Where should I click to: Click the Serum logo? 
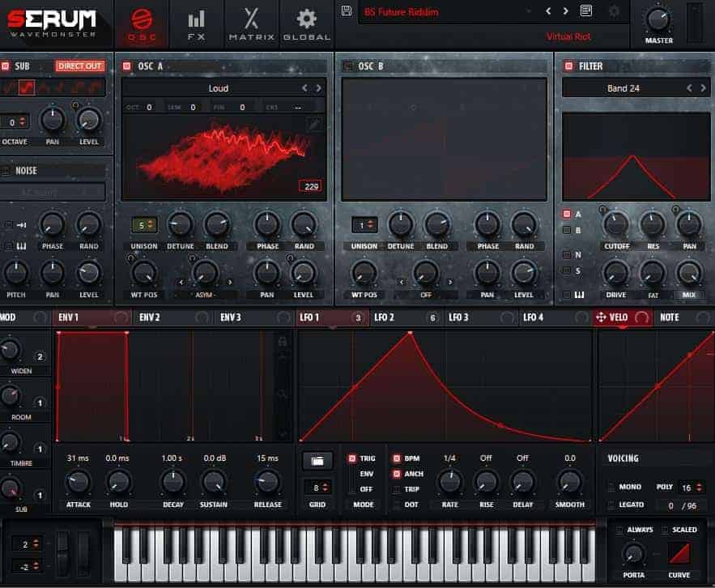tap(52, 23)
